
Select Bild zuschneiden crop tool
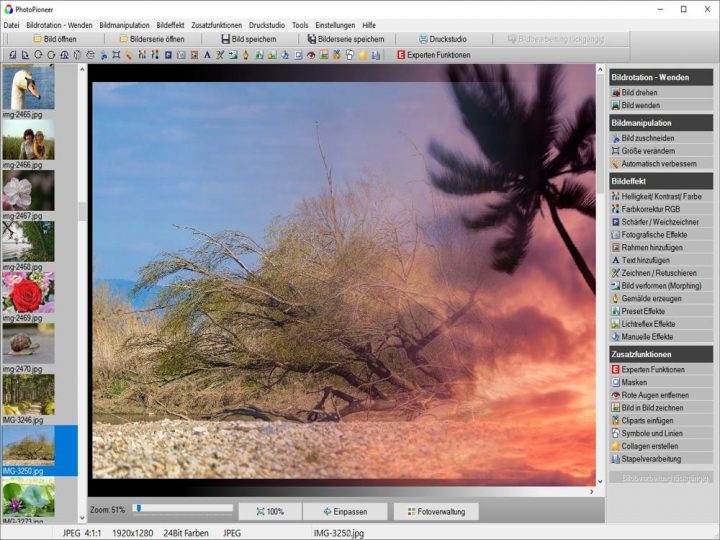(647, 138)
